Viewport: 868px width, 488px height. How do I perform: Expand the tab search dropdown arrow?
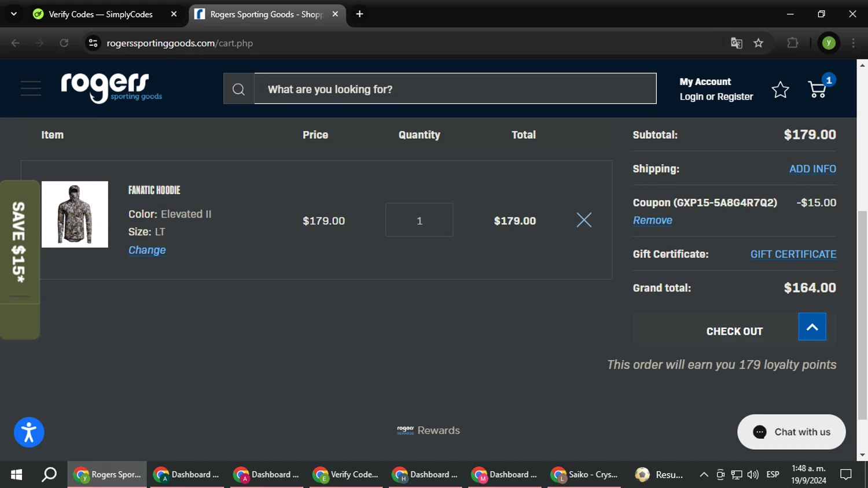(14, 14)
